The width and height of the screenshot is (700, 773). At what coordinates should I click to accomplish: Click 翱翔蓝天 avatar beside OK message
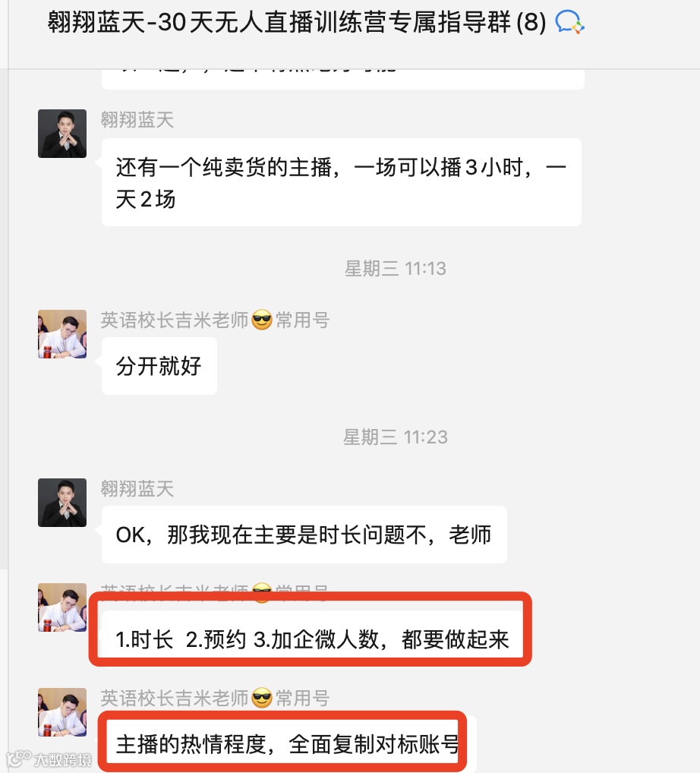tap(62, 503)
